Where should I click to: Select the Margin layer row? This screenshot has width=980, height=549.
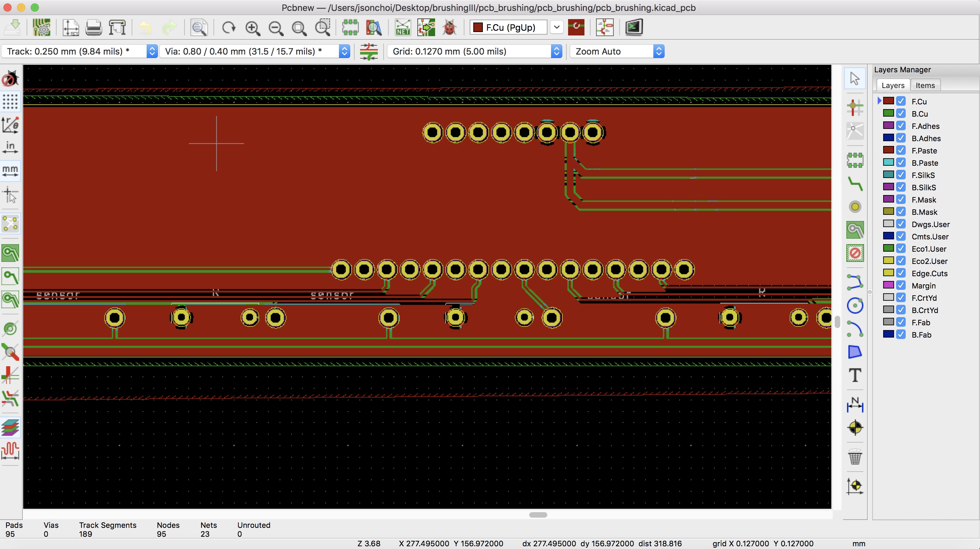pos(924,285)
